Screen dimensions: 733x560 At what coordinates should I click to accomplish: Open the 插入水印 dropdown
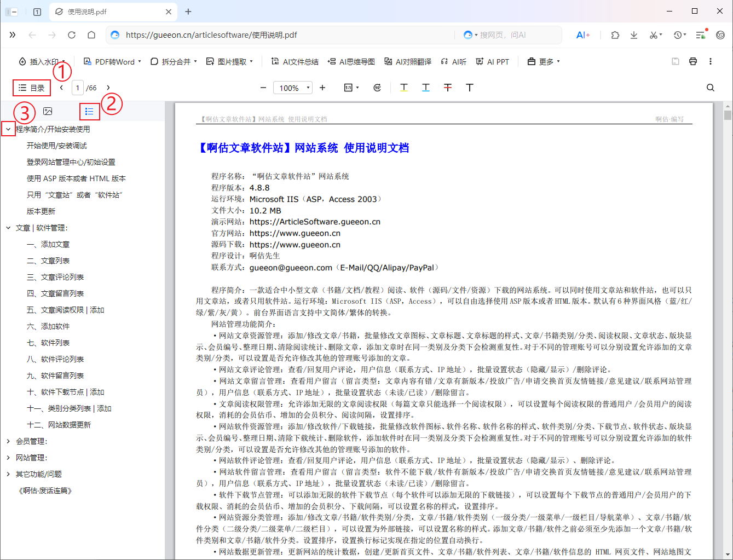click(42, 61)
